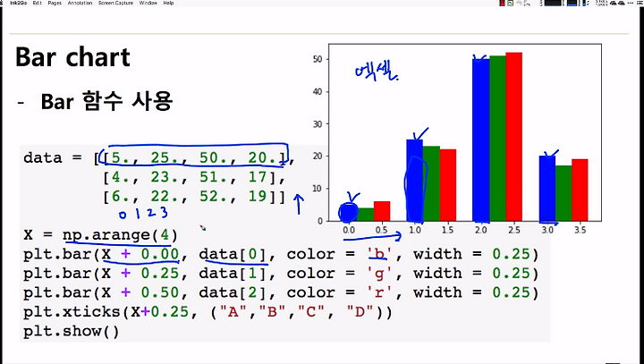Click the green bar above 2.0 tick

pyautogui.click(x=497, y=139)
